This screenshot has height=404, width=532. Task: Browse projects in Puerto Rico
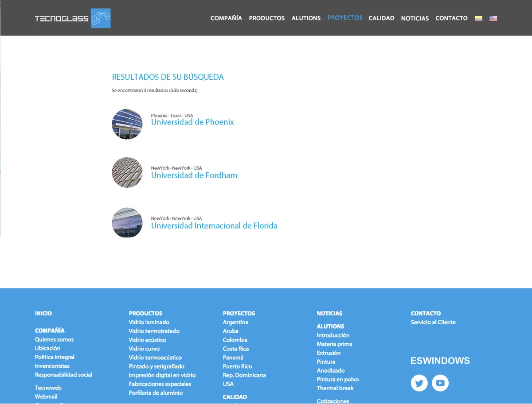pyautogui.click(x=238, y=366)
